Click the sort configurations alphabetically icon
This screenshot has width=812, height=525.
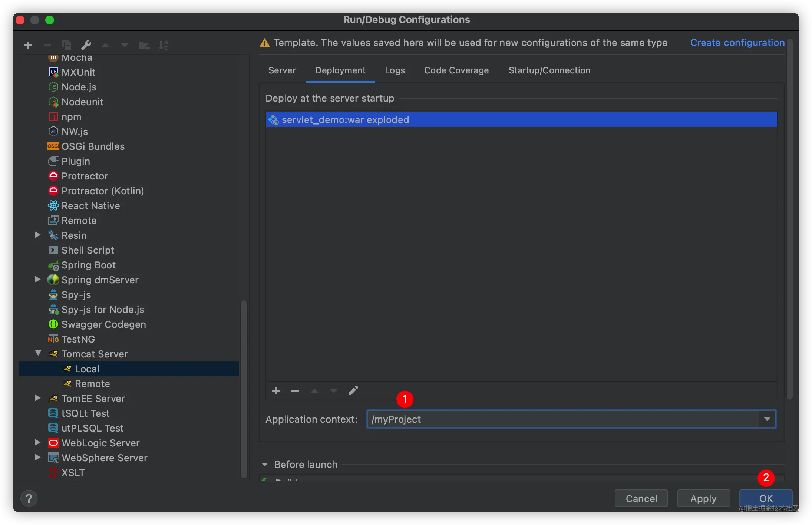pyautogui.click(x=163, y=45)
